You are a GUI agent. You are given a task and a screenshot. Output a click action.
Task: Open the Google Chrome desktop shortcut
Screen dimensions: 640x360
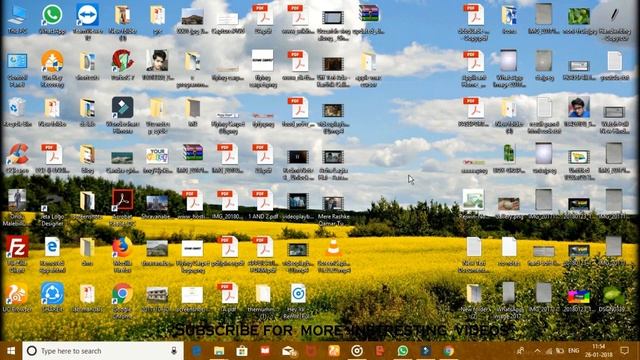(122, 300)
